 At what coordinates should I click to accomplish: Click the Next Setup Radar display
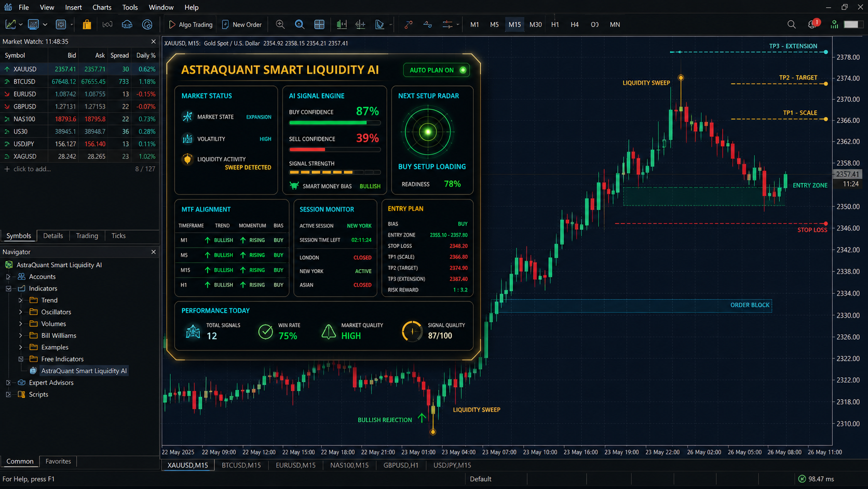(x=428, y=132)
